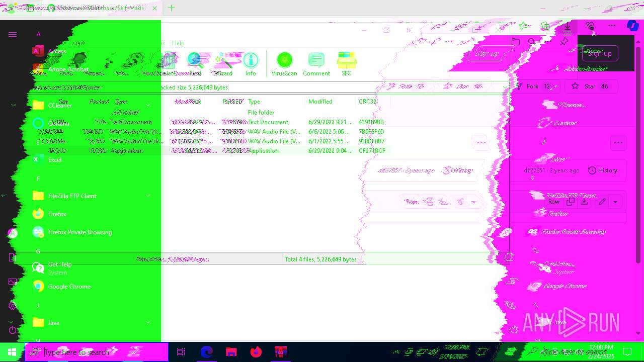The height and width of the screenshot is (362, 644).
Task: Expand the WinRAR address bar dropdown
Action: coord(505,87)
